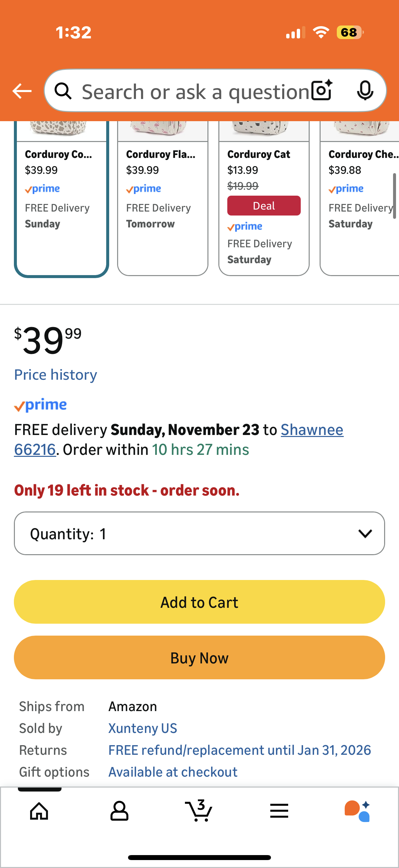Tap the microphone voice search icon

pyautogui.click(x=365, y=90)
